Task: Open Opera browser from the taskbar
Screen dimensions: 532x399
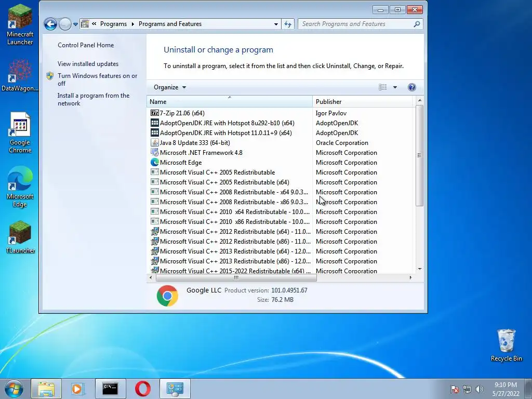Action: (143, 389)
